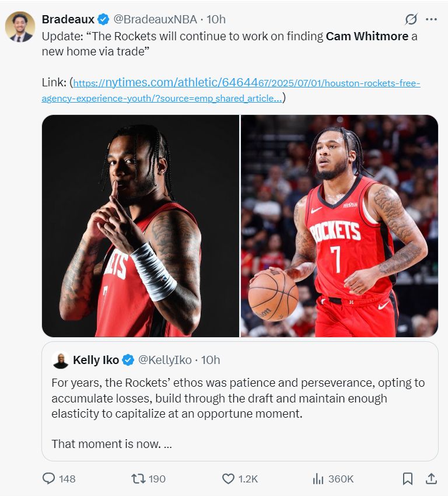Like the tweet with the heart icon

tap(228, 478)
